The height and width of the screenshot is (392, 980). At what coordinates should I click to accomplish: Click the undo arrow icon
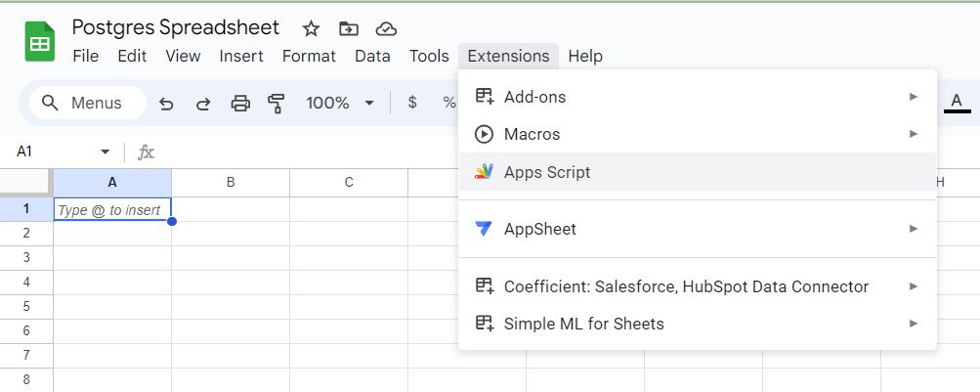166,103
